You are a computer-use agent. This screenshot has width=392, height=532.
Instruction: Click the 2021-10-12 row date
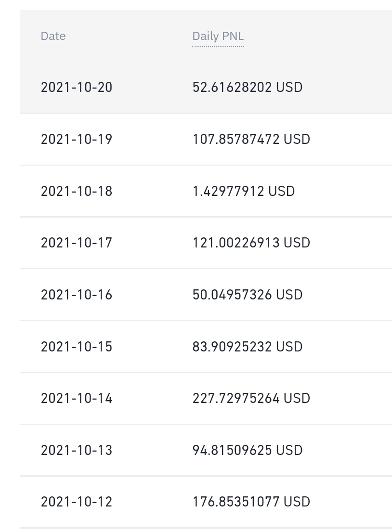[x=77, y=502]
